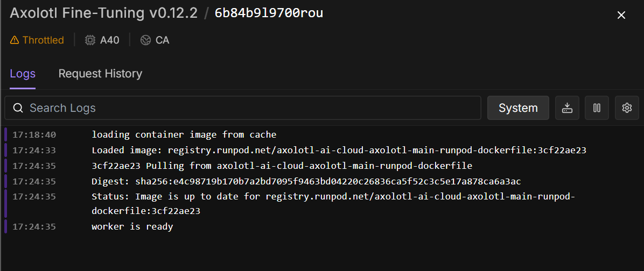Toggle the System logs button

pos(518,108)
